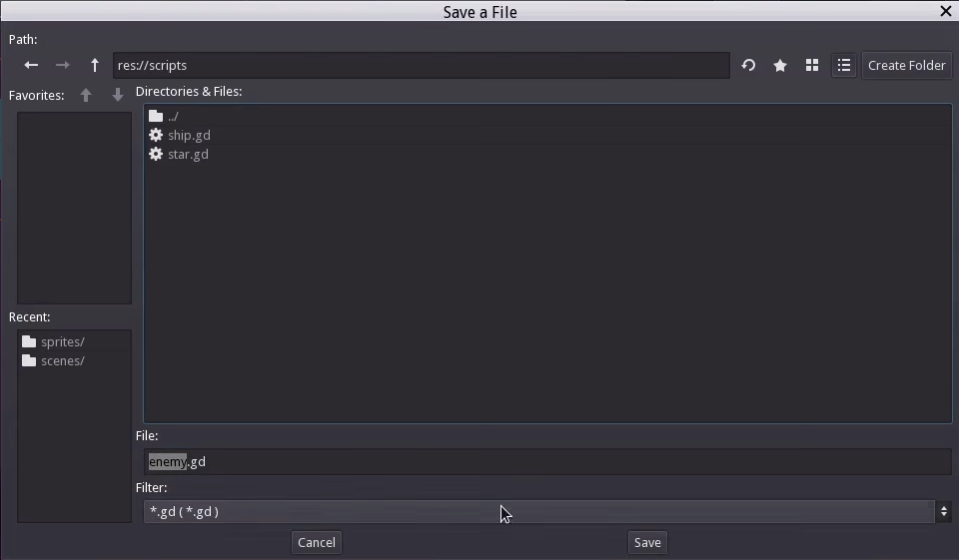Select the ship.gd file
The image size is (959, 560).
click(547, 135)
